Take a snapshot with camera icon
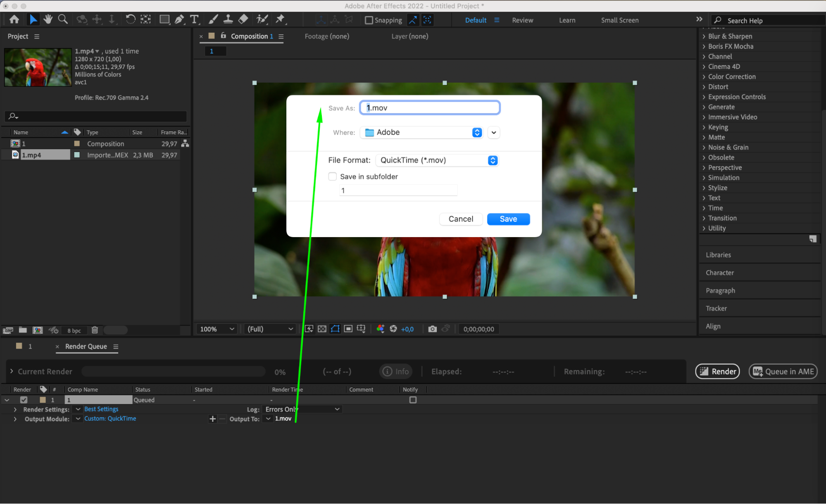Screen dimensions: 826x504 [432, 329]
